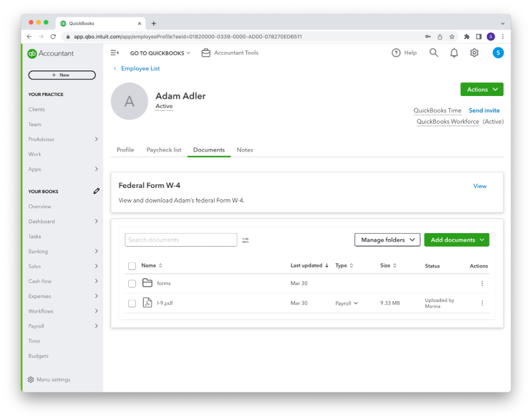
Task: Select all documents header checkbox
Action: tap(132, 266)
